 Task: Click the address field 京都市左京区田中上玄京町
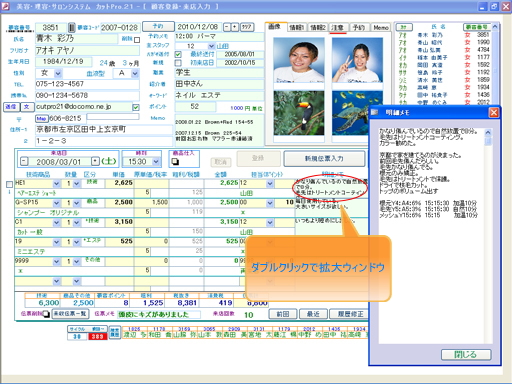tap(104, 129)
